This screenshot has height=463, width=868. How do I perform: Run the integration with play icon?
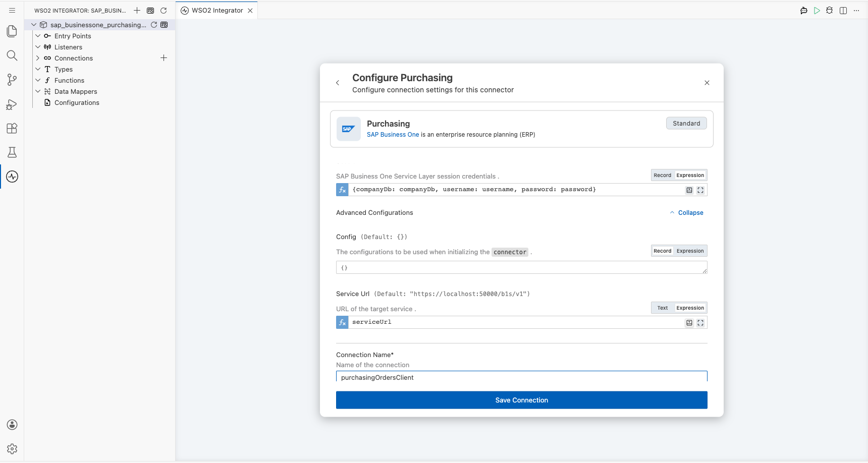pyautogui.click(x=817, y=11)
